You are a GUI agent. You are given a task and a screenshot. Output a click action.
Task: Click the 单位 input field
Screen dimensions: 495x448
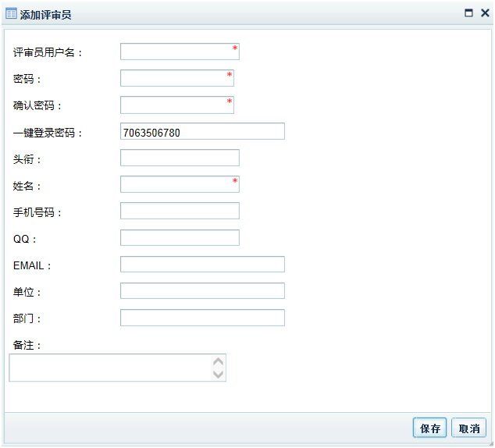tap(202, 291)
